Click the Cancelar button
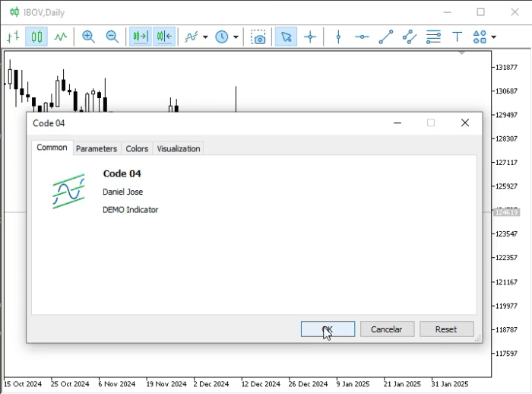Screen dimensions: 532x394 [387, 329]
